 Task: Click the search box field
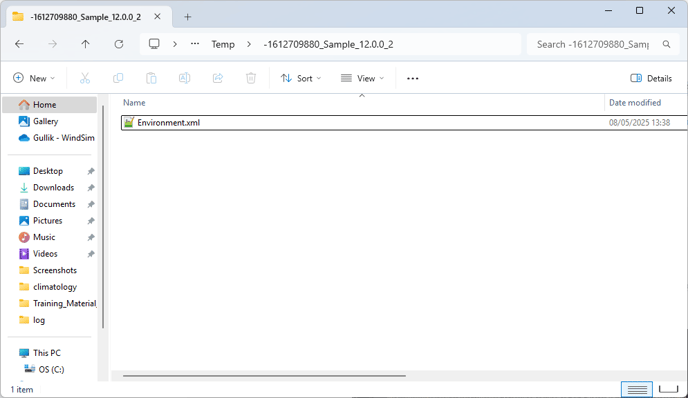click(603, 44)
